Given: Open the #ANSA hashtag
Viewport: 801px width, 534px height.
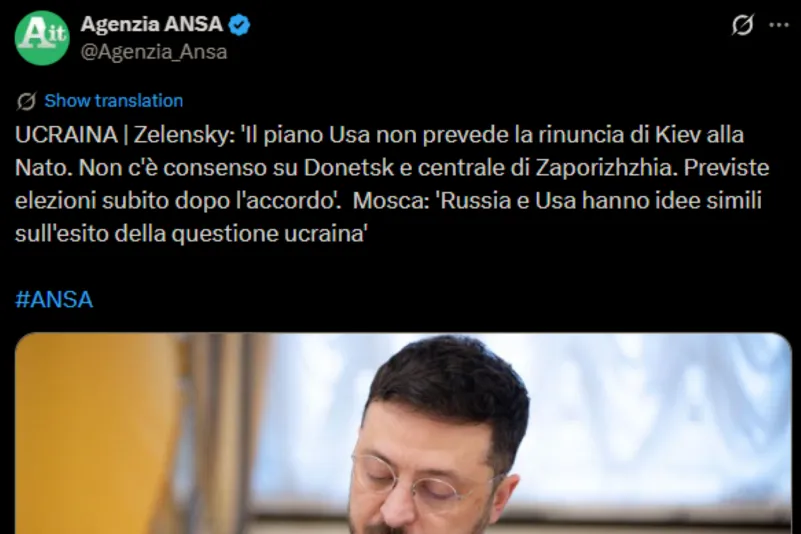Looking at the screenshot, I should (x=54, y=299).
